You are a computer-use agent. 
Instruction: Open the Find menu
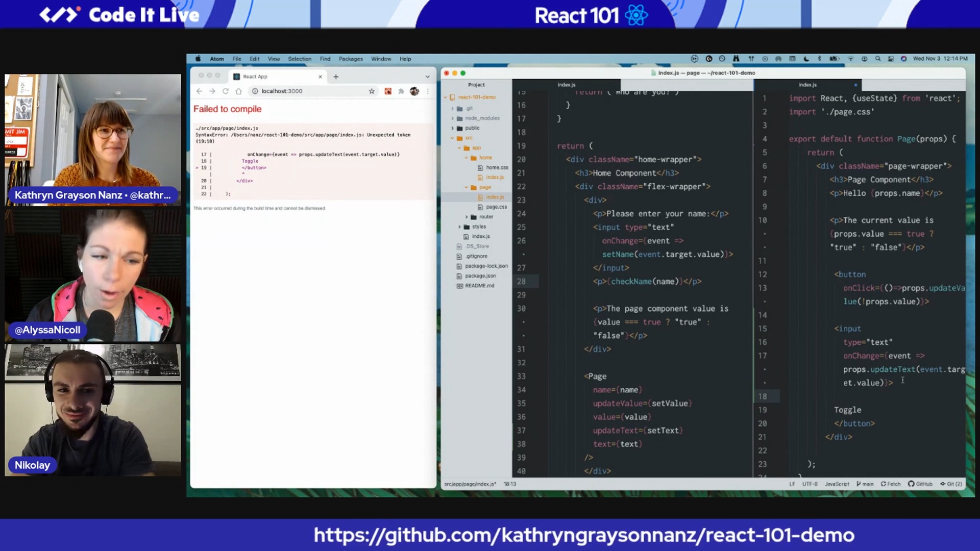pyautogui.click(x=325, y=59)
